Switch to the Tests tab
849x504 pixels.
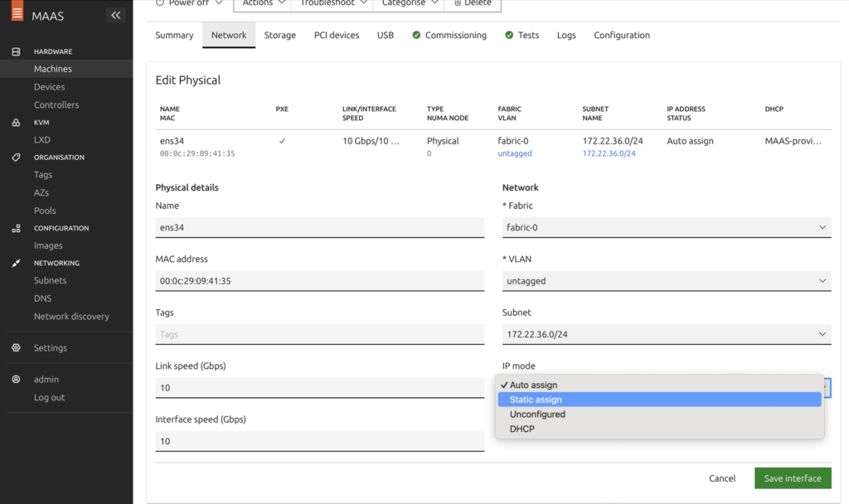click(x=522, y=35)
